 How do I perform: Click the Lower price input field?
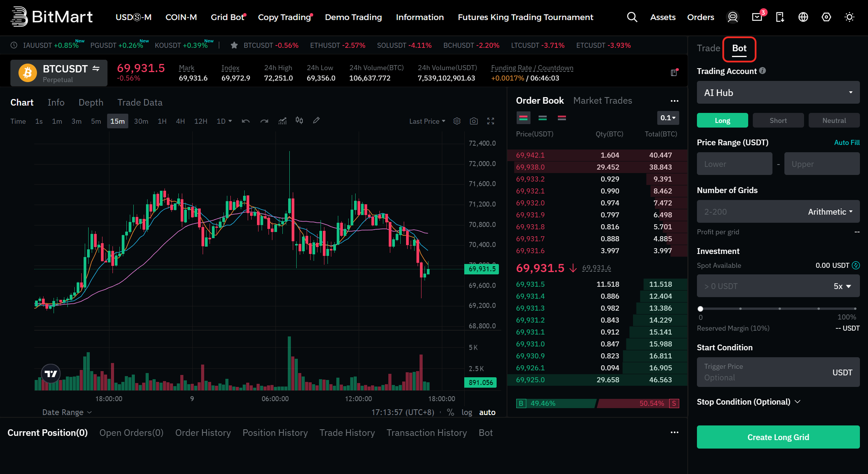coord(735,164)
